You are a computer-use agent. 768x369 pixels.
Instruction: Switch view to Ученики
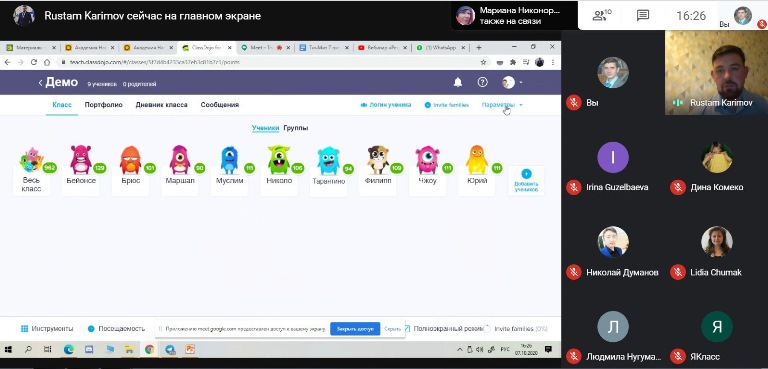click(265, 128)
